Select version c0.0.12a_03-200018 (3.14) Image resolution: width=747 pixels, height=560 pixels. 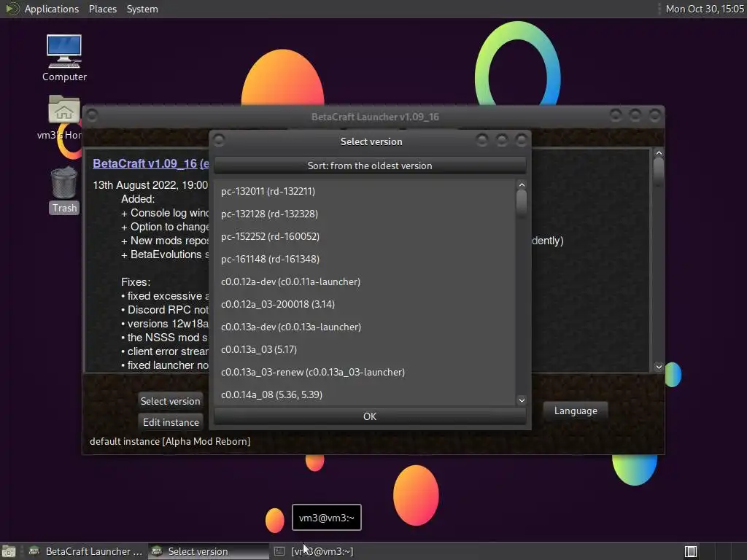[365, 304]
